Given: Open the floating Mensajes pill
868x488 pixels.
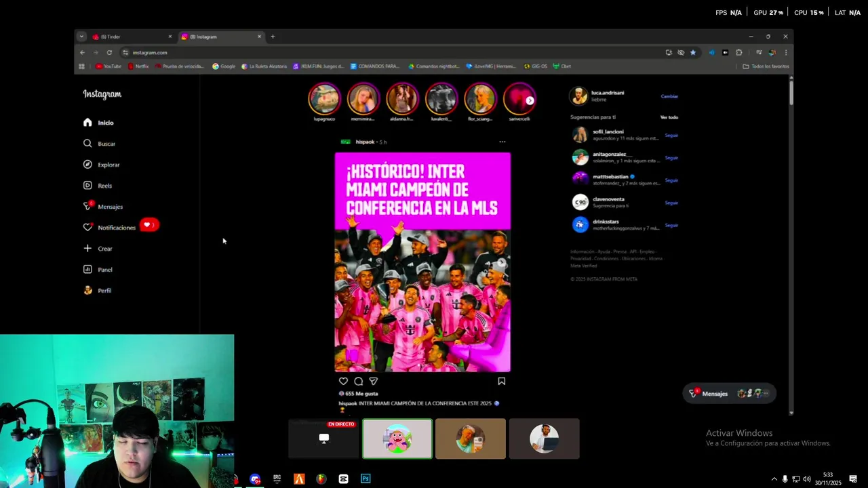Looking at the screenshot, I should pos(729,394).
